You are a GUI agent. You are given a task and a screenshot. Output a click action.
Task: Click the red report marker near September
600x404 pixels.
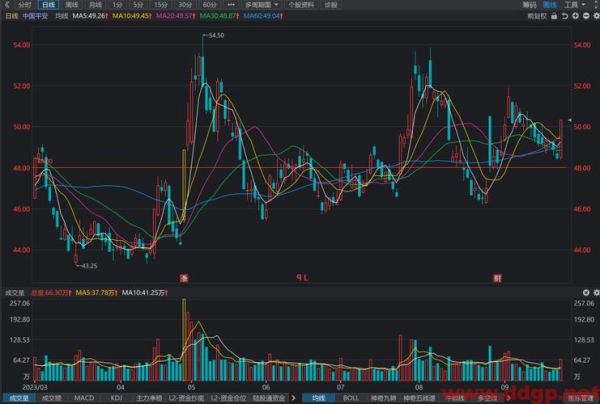click(x=496, y=275)
